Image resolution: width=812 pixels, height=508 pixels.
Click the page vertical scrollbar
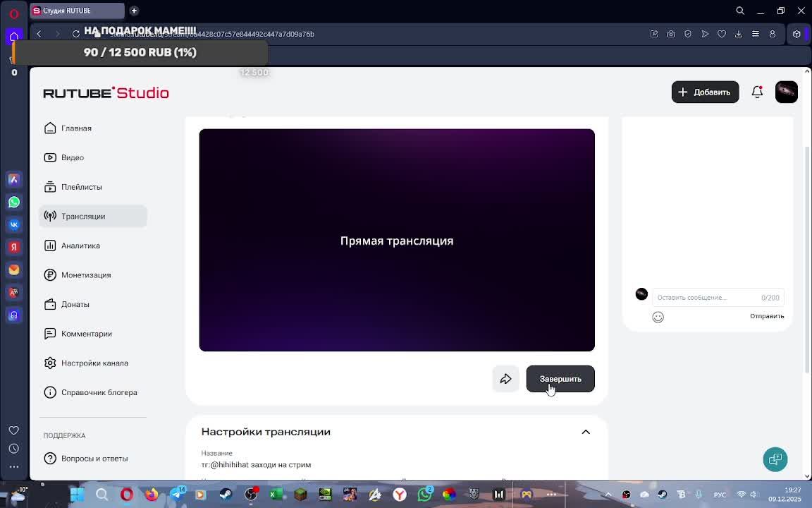(807, 259)
